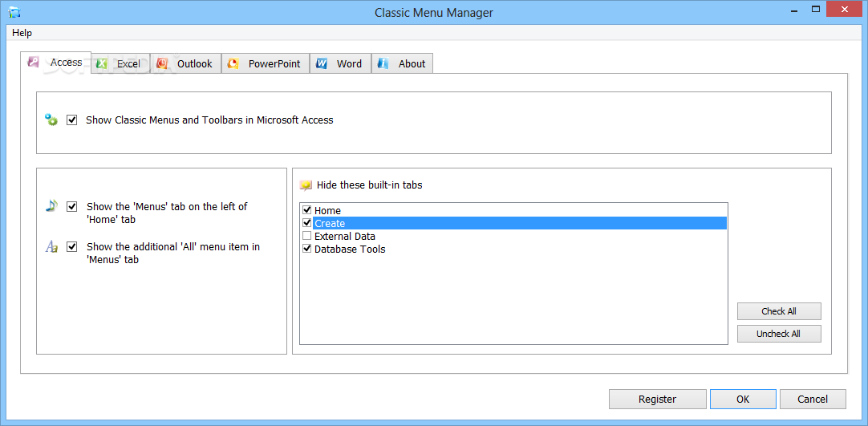Toggle Show Classic Menus and Toolbars checkbox

click(71, 120)
